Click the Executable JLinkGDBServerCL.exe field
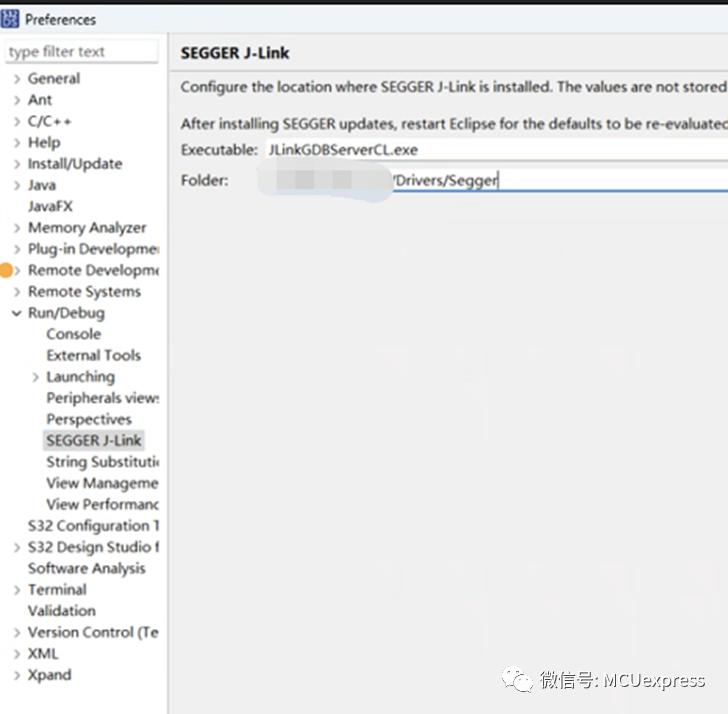 (x=497, y=150)
